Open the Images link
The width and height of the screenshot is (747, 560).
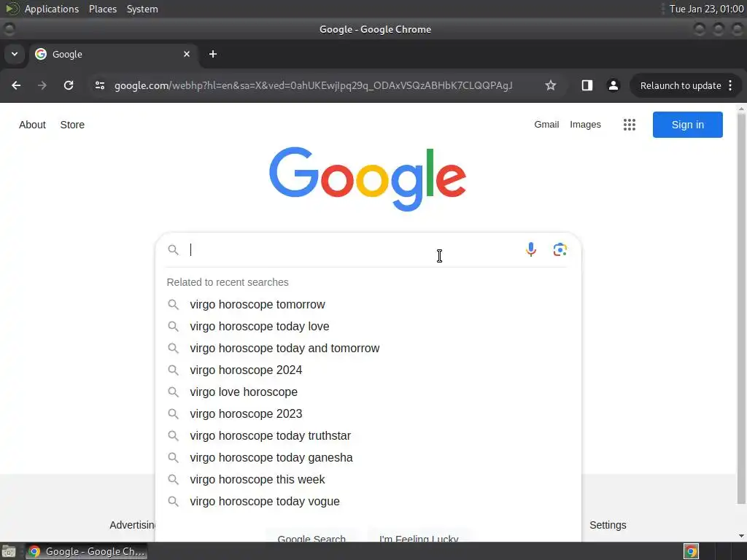585,124
